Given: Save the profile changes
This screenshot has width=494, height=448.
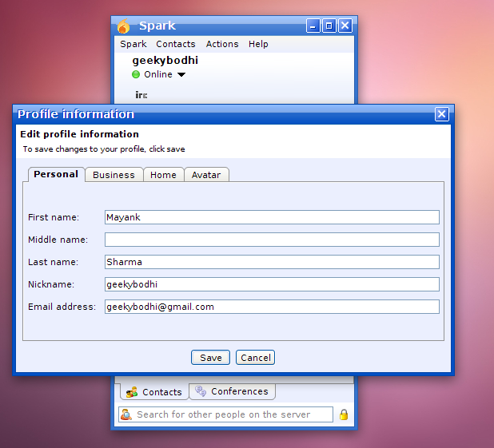Looking at the screenshot, I should click(210, 358).
